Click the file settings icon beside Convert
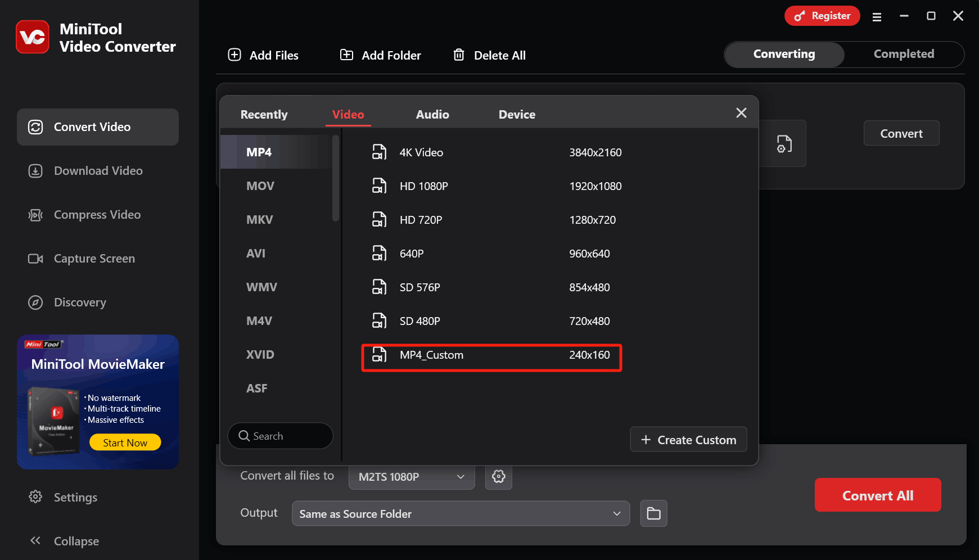Screen dimensions: 979x560 coord(784,144)
